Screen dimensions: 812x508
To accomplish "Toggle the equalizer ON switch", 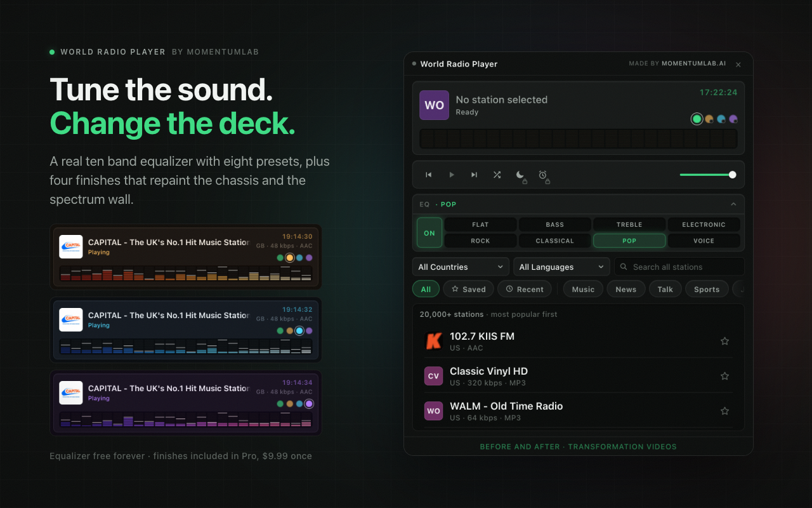I will pyautogui.click(x=429, y=233).
